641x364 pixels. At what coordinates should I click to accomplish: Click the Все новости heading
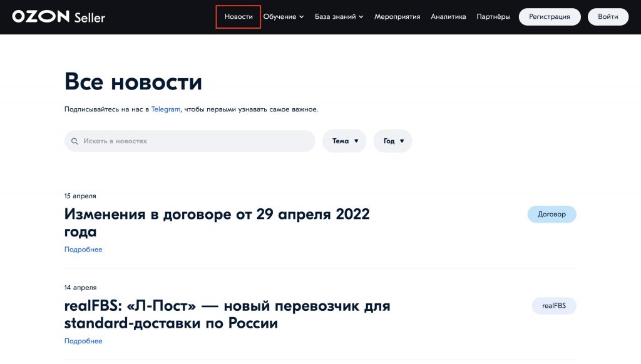pyautogui.click(x=133, y=81)
